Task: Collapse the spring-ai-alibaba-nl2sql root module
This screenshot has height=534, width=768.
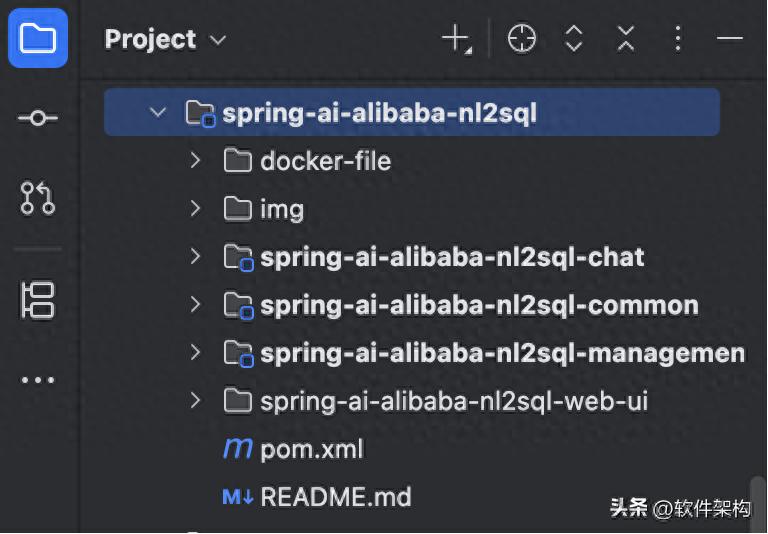Action: point(157,112)
